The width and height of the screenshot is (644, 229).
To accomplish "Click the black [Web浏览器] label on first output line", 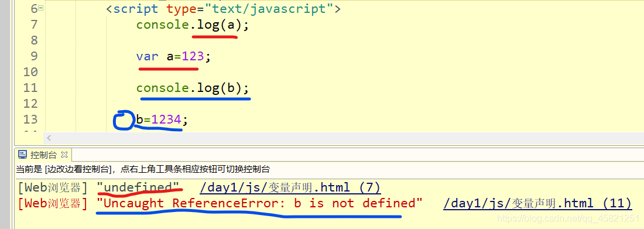I will [53, 188].
